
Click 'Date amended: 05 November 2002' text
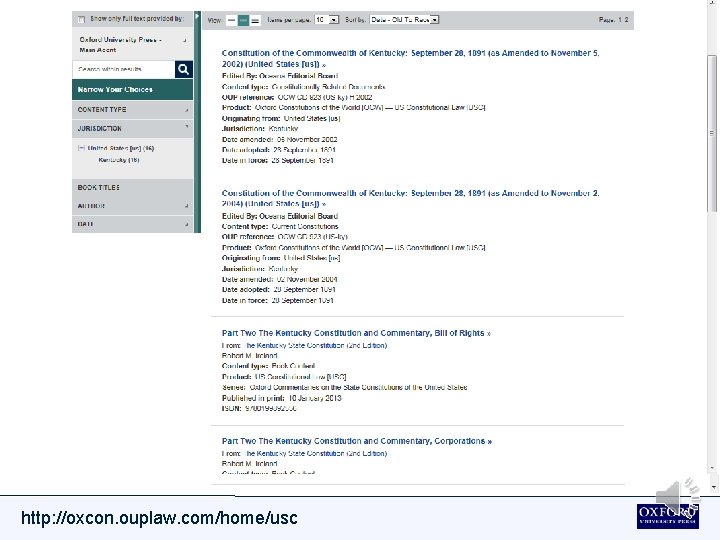click(280, 140)
